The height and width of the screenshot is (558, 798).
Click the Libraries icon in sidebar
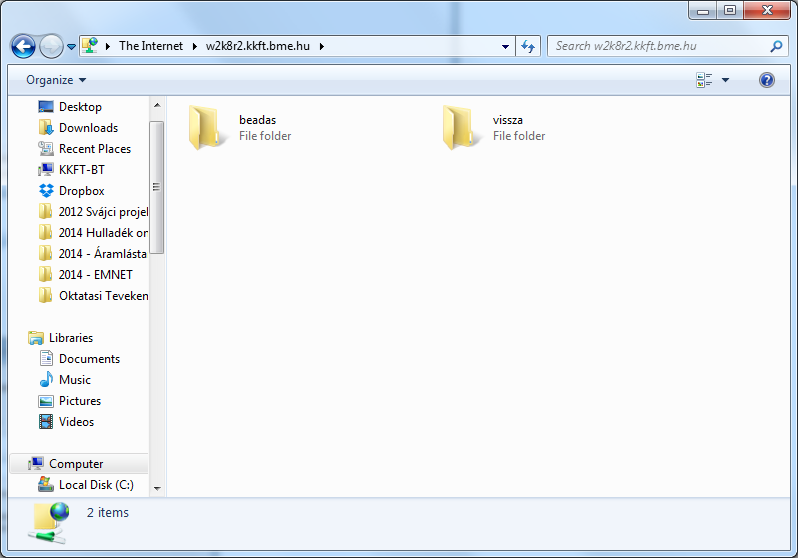36,338
